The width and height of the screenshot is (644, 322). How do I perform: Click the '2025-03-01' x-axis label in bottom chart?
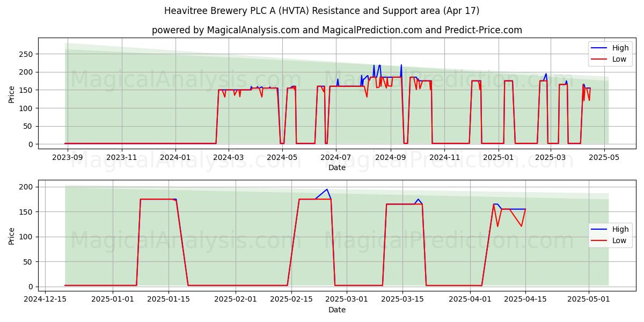[347, 299]
